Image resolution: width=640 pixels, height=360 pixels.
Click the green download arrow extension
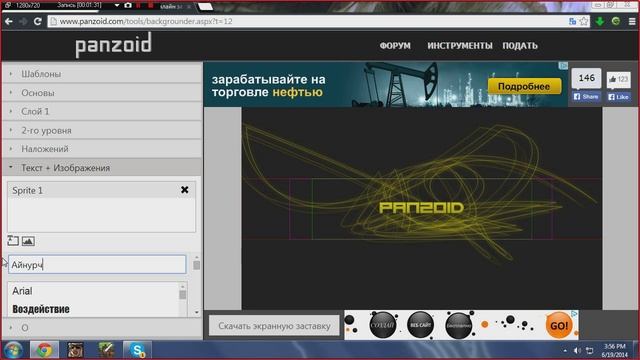[x=600, y=21]
